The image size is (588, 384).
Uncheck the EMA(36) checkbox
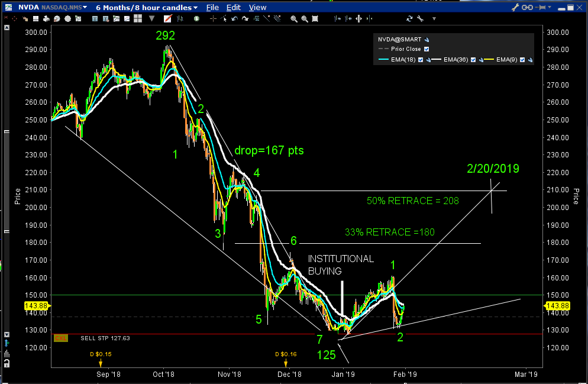(473, 60)
